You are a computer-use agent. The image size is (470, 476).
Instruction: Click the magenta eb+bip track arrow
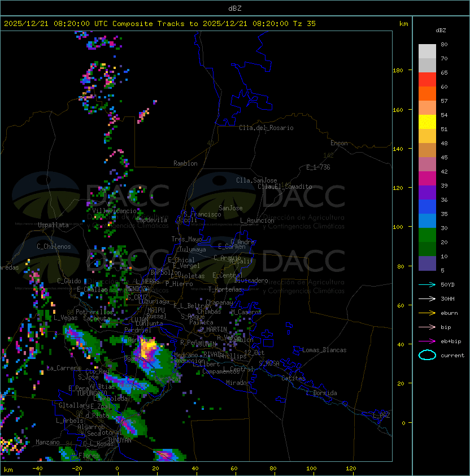click(x=427, y=341)
